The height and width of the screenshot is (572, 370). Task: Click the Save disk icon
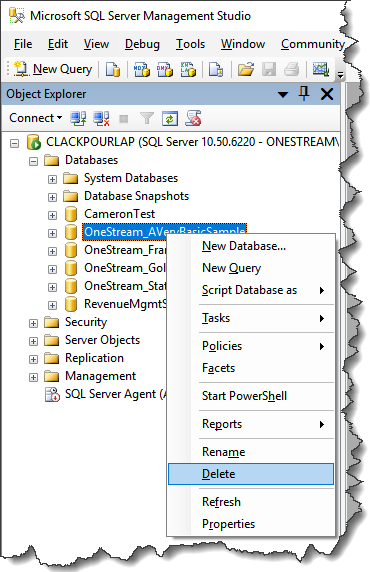[269, 69]
